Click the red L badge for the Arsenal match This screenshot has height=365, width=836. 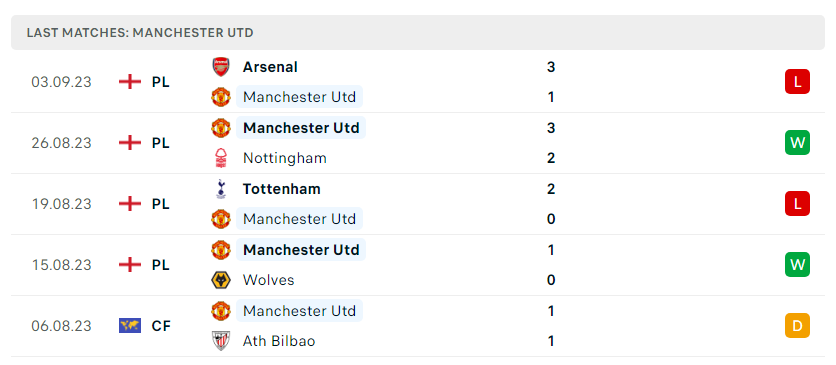[x=797, y=82]
